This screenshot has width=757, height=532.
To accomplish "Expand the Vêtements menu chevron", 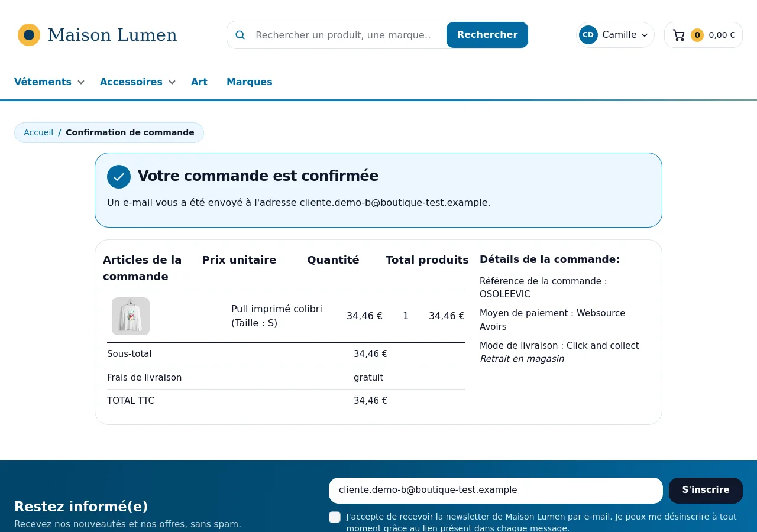I will click(x=81, y=82).
